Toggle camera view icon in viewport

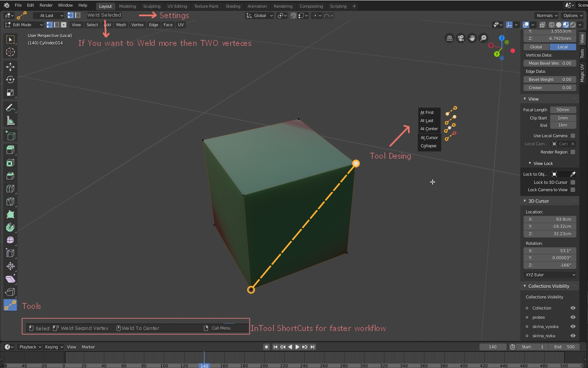pos(461,38)
